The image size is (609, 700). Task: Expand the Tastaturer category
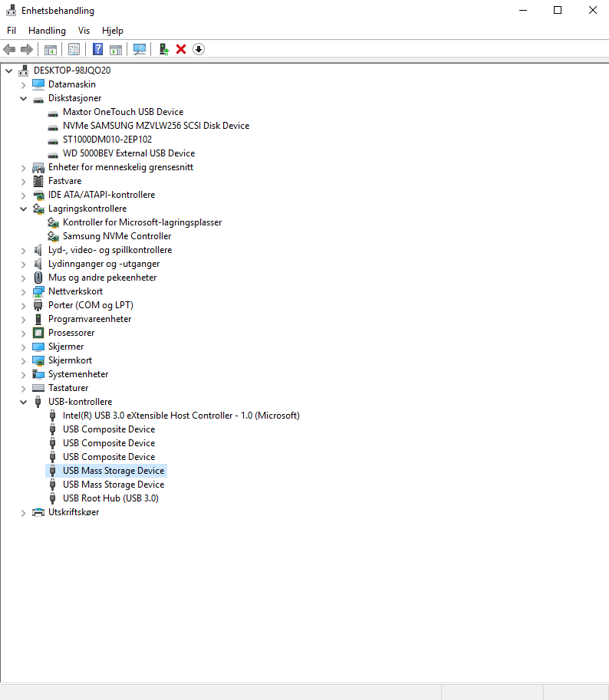(x=23, y=389)
